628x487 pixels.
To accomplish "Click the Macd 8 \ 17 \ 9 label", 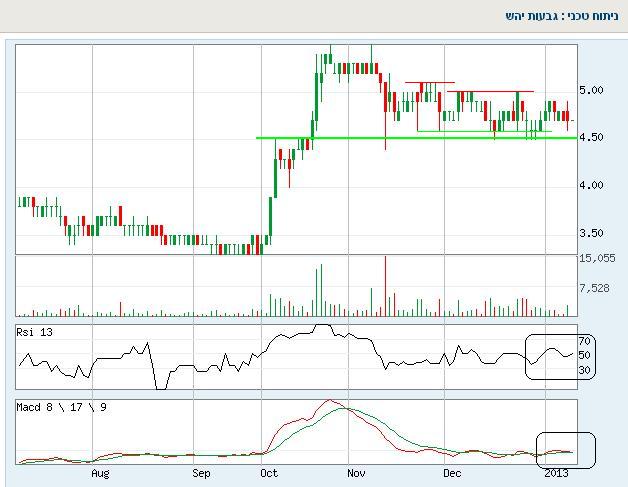I will [x=61, y=407].
